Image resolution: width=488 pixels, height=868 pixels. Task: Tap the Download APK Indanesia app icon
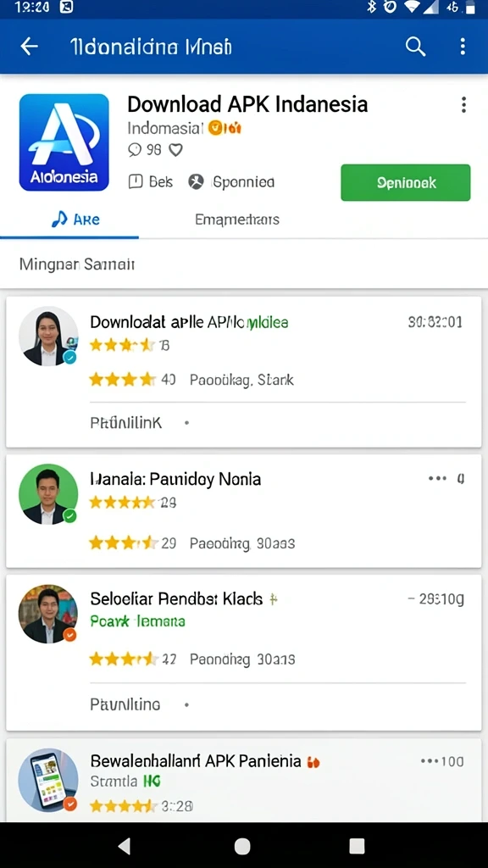click(64, 142)
